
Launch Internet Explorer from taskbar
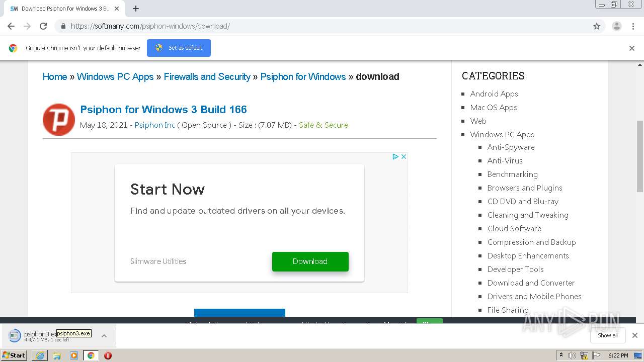click(40, 355)
